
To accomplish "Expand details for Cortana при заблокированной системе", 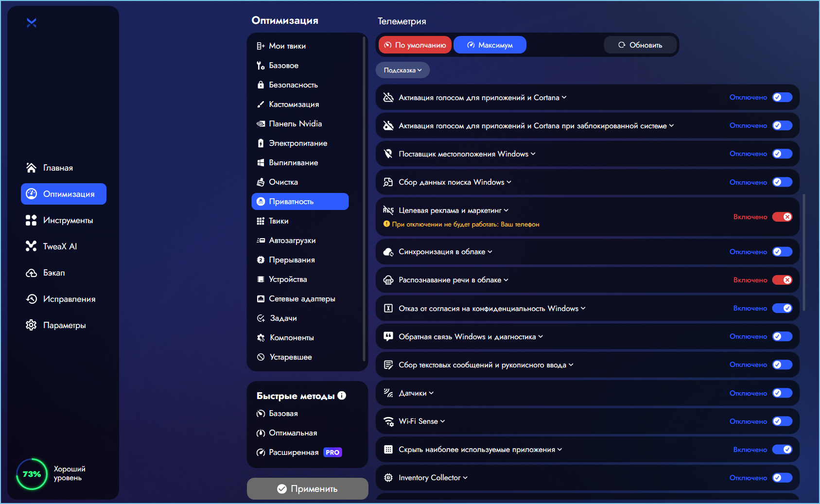I will [x=671, y=125].
